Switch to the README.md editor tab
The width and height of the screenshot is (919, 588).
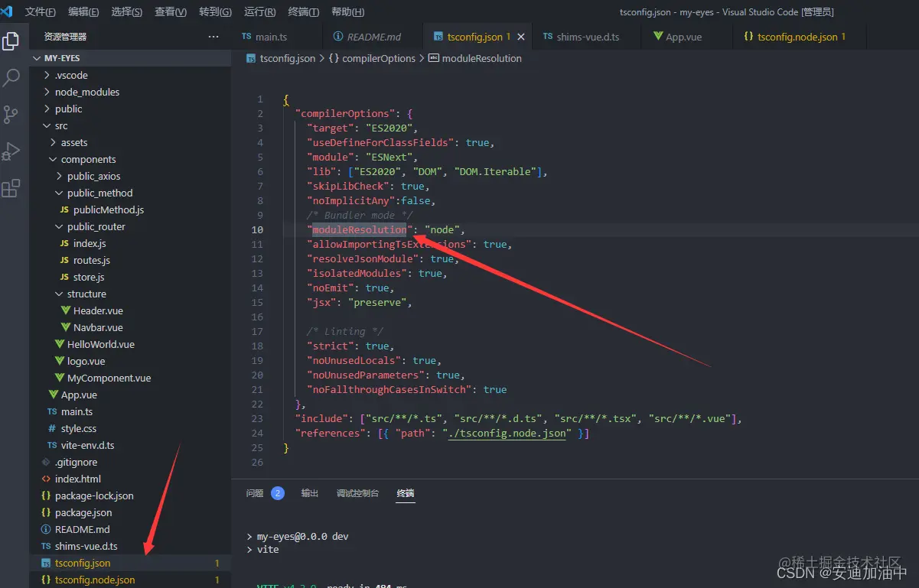coord(373,37)
